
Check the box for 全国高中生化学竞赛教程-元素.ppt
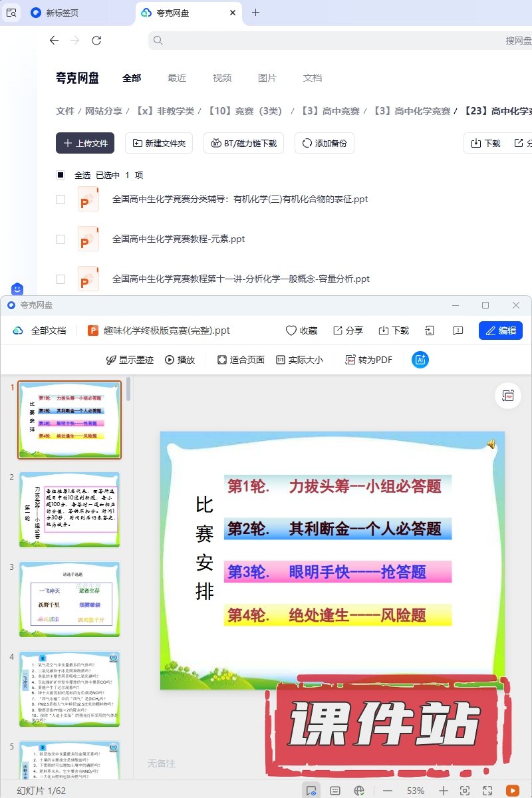point(61,239)
